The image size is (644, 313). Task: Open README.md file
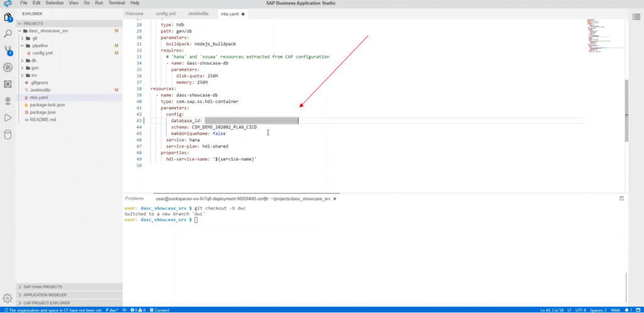[43, 120]
